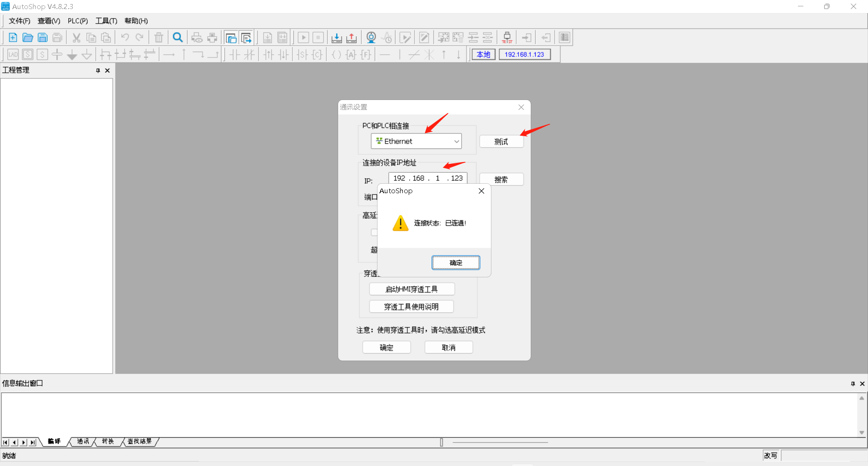Click the IP address input field

point(428,178)
